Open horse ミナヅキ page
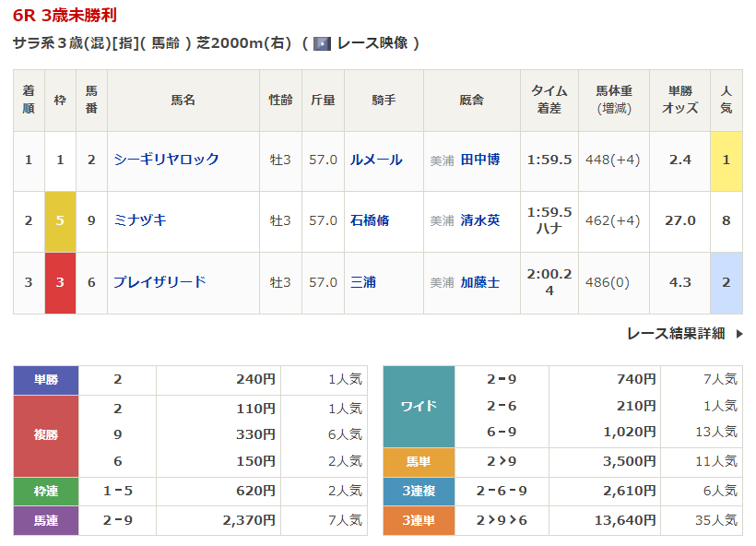The image size is (756, 546). click(140, 220)
